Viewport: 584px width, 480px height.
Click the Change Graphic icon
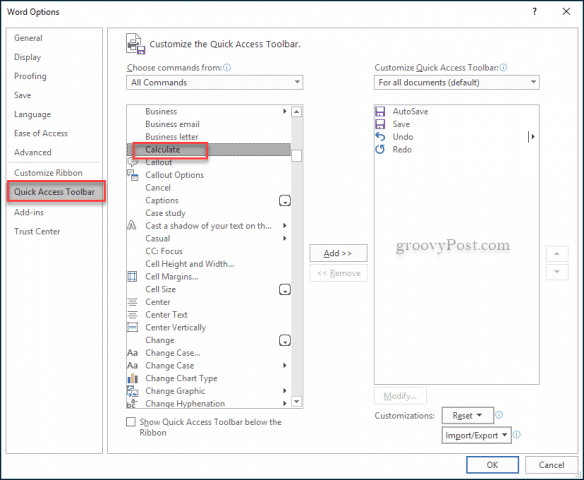tap(132, 391)
